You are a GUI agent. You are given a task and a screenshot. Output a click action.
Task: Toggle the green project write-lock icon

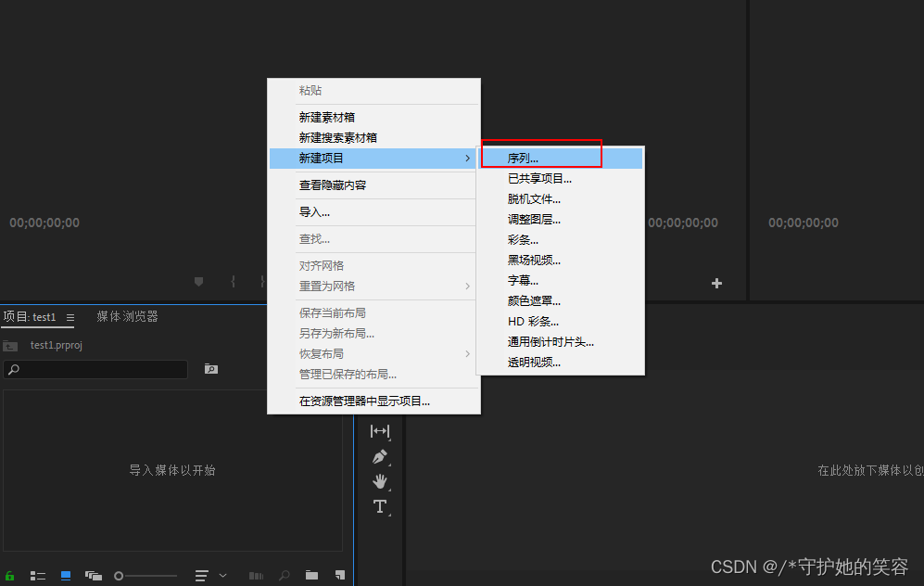point(10,576)
